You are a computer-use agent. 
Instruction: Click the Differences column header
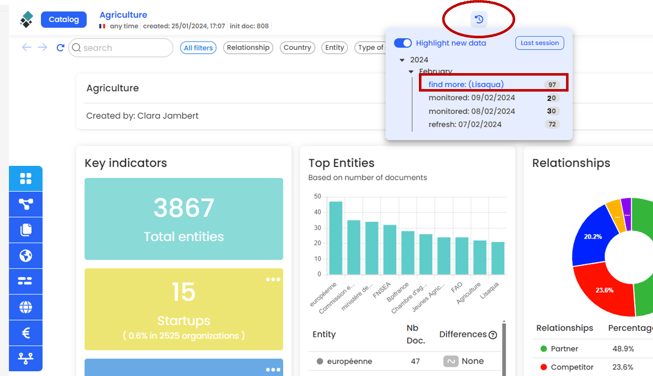(463, 334)
